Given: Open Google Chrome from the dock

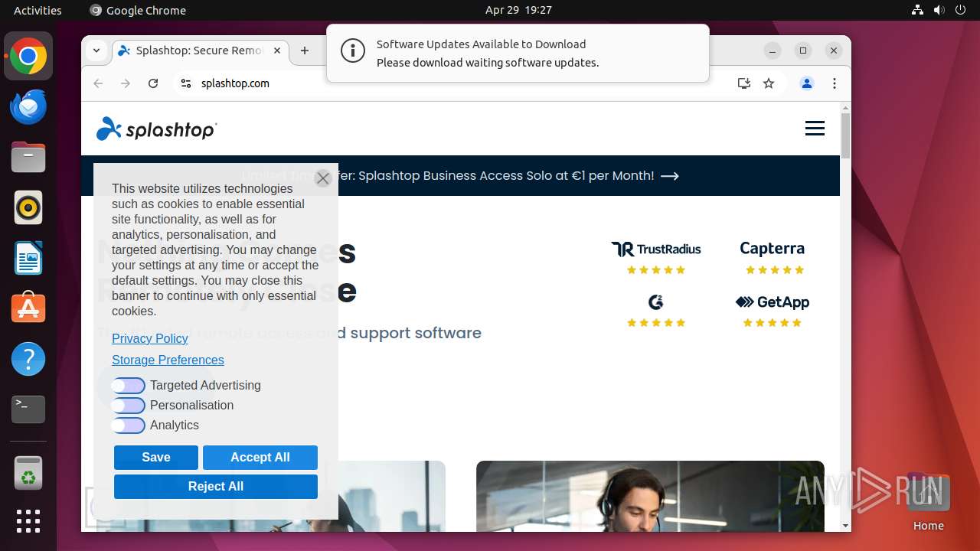Looking at the screenshot, I should click(x=28, y=57).
